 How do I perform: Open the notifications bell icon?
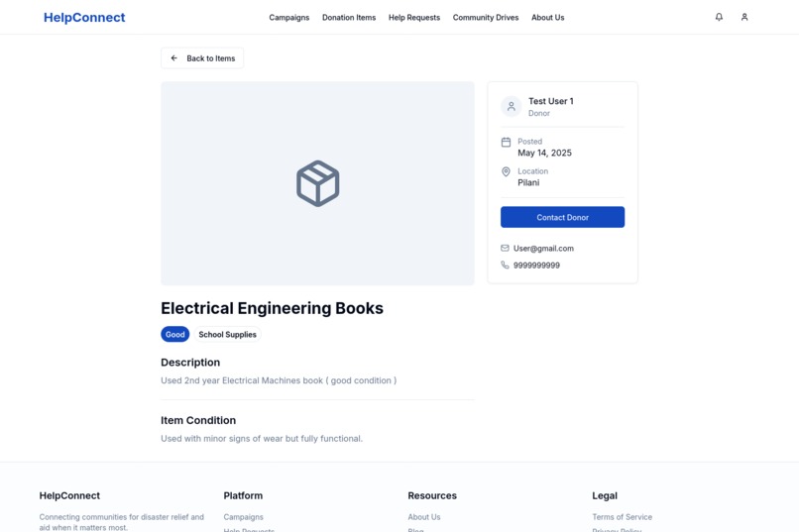tap(719, 17)
